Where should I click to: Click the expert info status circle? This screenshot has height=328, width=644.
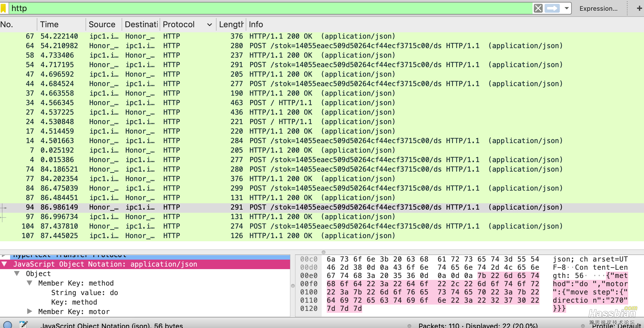tap(7, 325)
